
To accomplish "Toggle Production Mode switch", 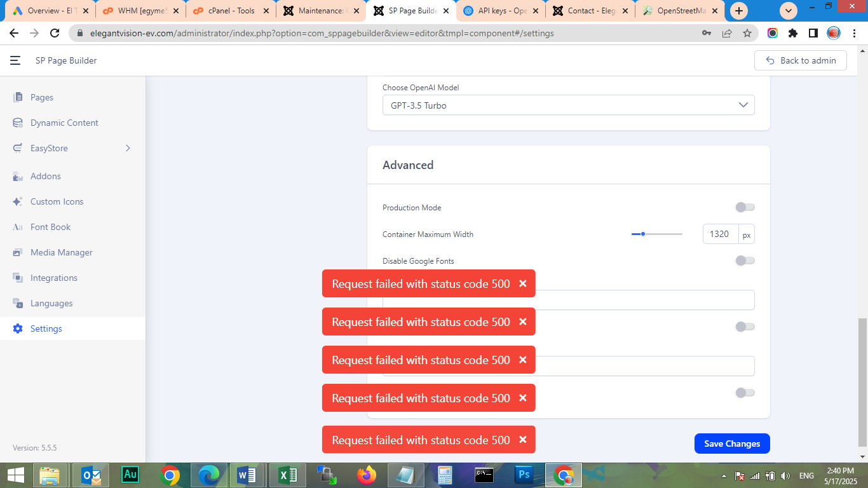I will coord(745,207).
